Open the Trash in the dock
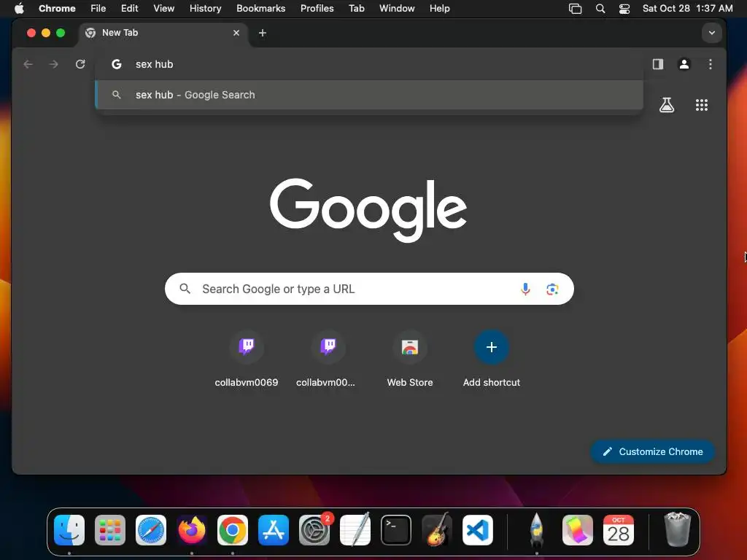Image resolution: width=747 pixels, height=560 pixels. click(677, 530)
